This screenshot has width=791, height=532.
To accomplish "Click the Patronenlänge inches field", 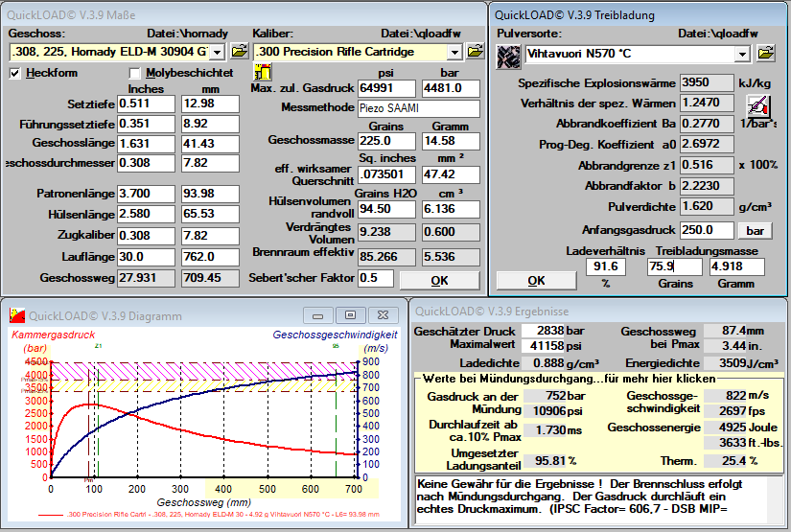I will [x=146, y=194].
